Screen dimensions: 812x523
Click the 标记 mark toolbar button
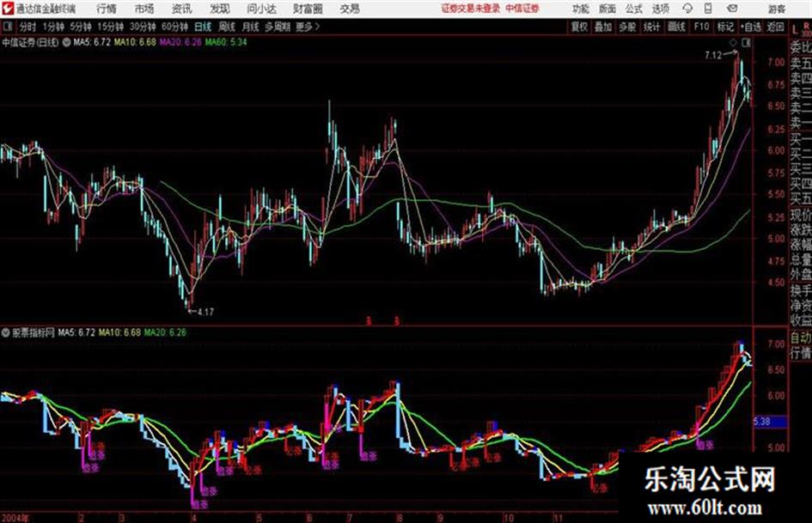(725, 27)
